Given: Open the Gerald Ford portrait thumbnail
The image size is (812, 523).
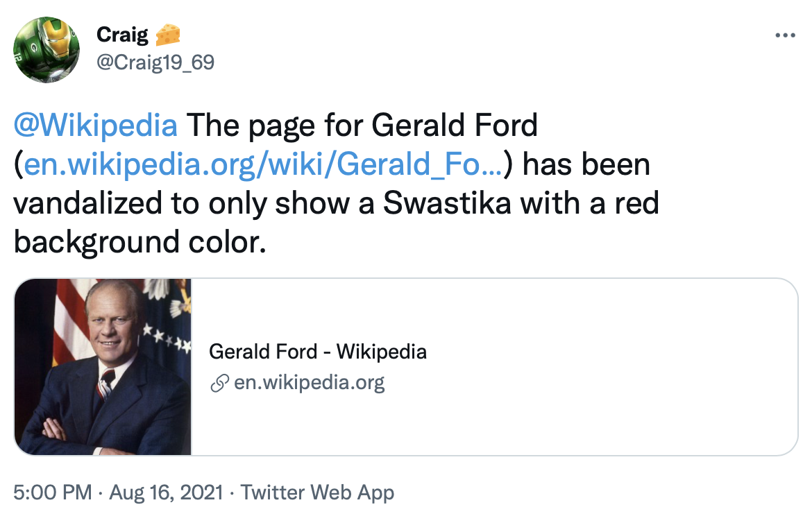Looking at the screenshot, I should point(103,367).
